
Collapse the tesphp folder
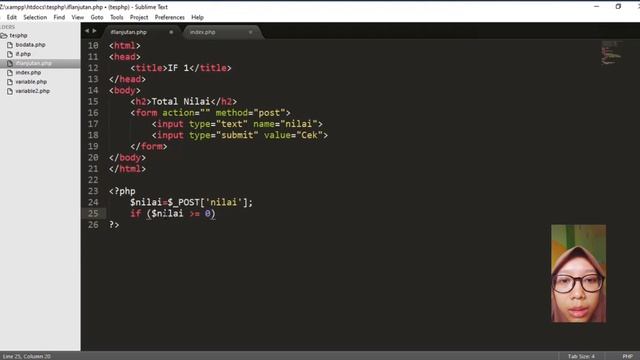(18, 36)
